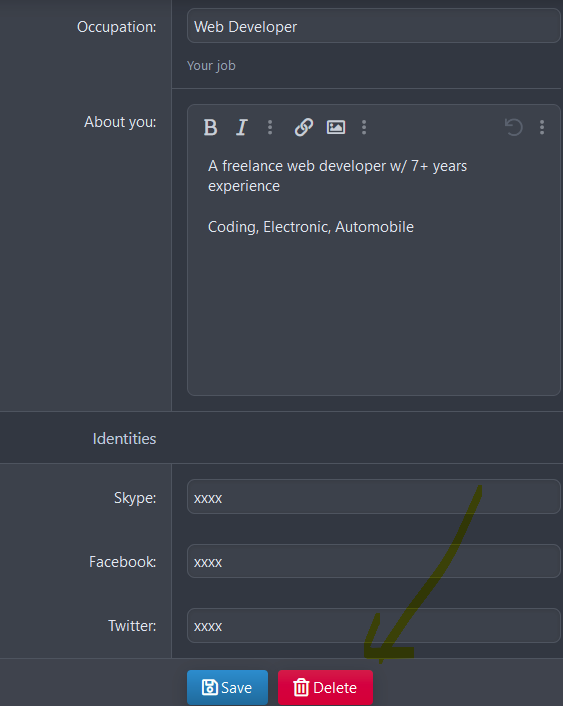Screen dimensions: 563x706
Task: Click the red Delete button
Action: pyautogui.click(x=325, y=687)
